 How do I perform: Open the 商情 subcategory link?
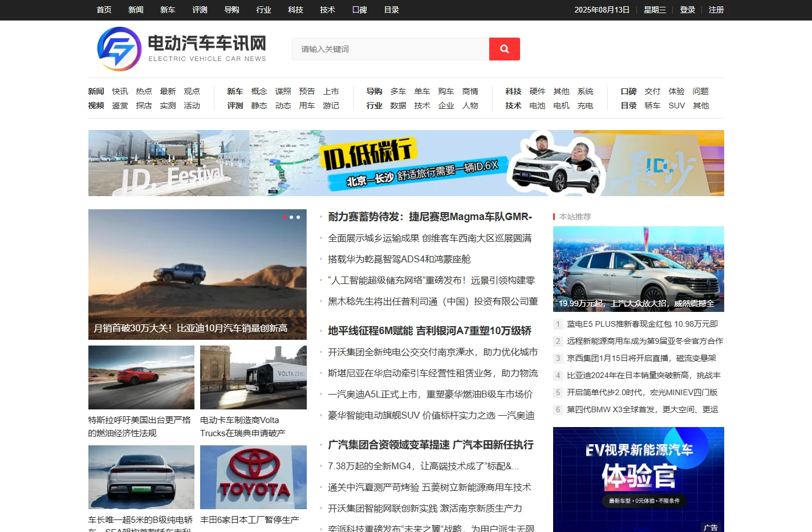point(470,91)
